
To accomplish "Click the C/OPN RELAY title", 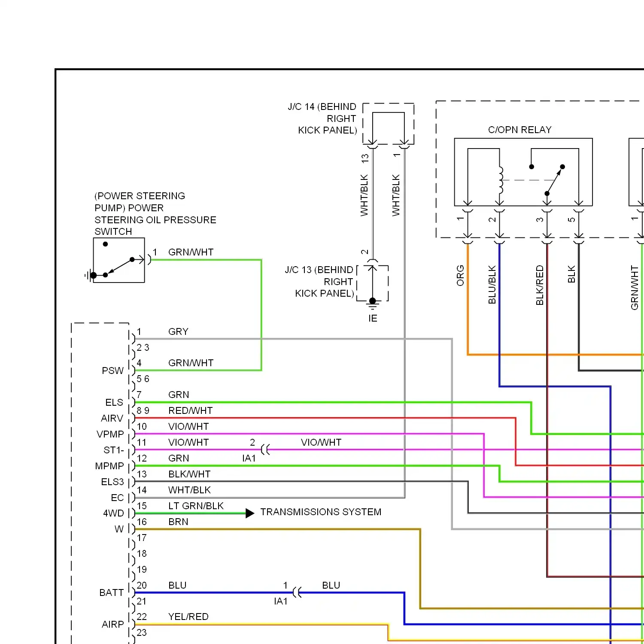I will [x=520, y=130].
